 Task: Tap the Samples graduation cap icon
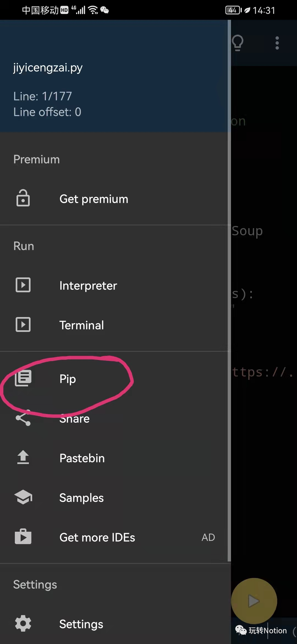pos(23,497)
